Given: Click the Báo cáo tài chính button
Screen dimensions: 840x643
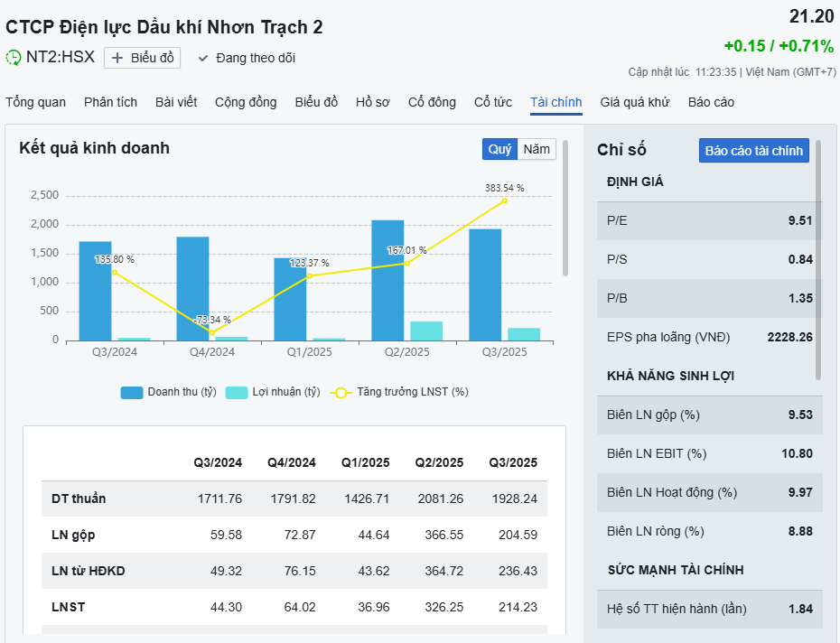Looking at the screenshot, I should [x=753, y=151].
